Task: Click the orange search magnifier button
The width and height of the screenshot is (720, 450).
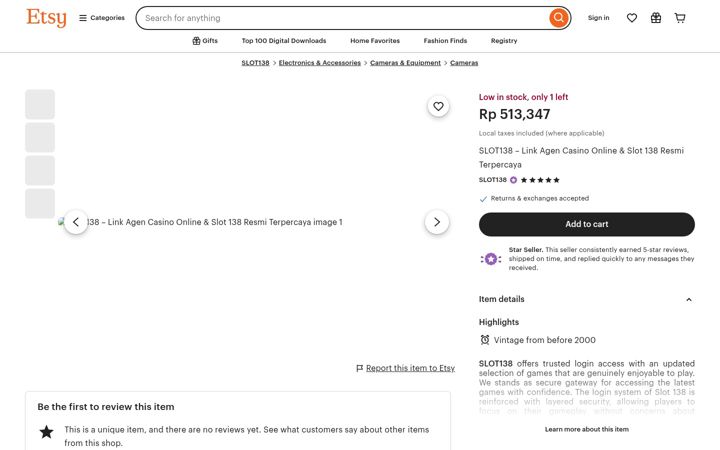Action: (558, 18)
